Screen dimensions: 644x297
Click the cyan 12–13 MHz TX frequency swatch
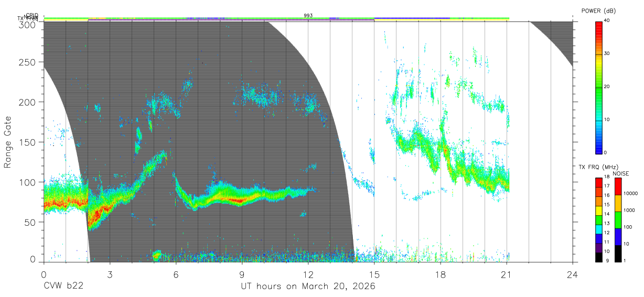598,229
